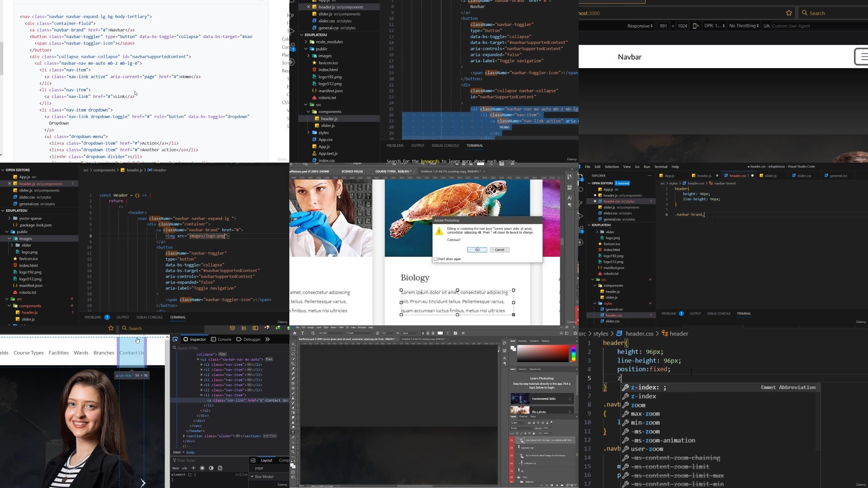The height and width of the screenshot is (488, 868).
Task: Click the rainbow hue slider in Color panel
Action: coord(574,353)
